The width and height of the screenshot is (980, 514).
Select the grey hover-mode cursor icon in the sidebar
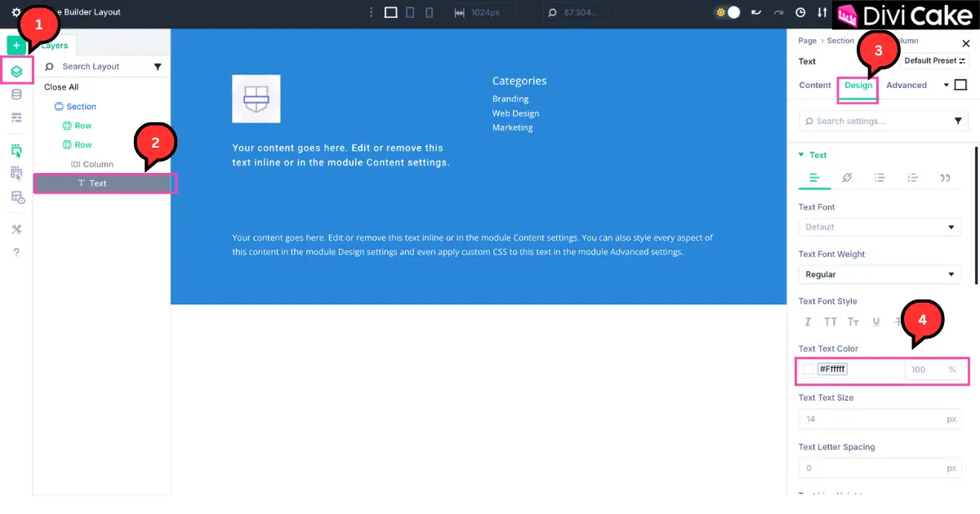[x=16, y=173]
